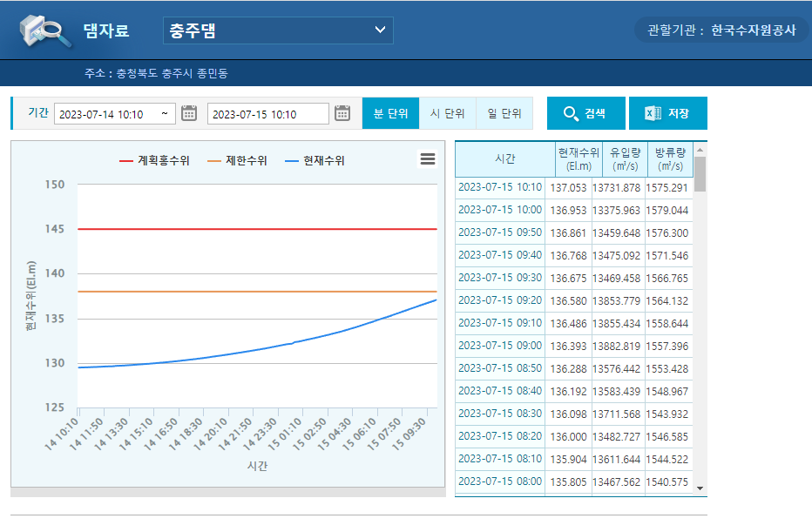812x532 pixels.
Task: Open the start date calendar picker
Action: [189, 113]
